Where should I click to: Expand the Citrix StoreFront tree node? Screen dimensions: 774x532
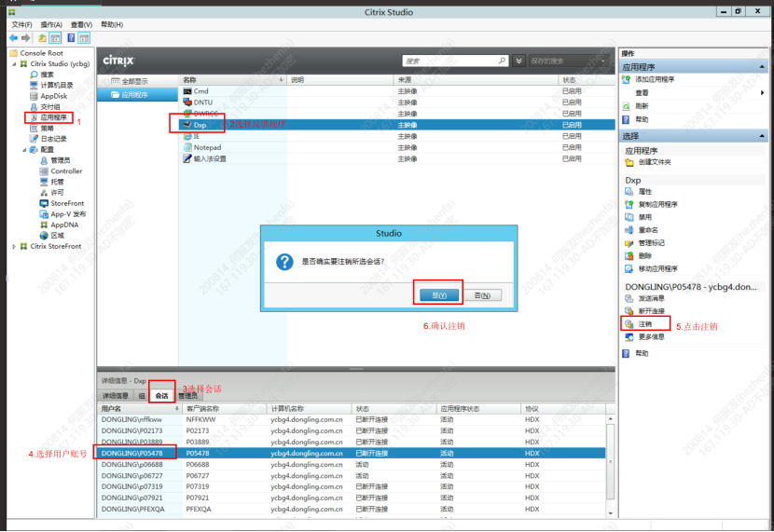(12, 247)
